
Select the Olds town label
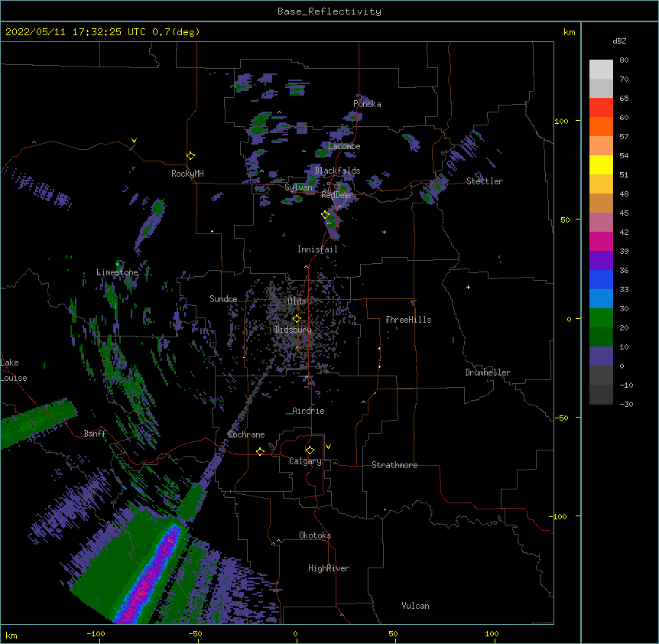click(297, 301)
